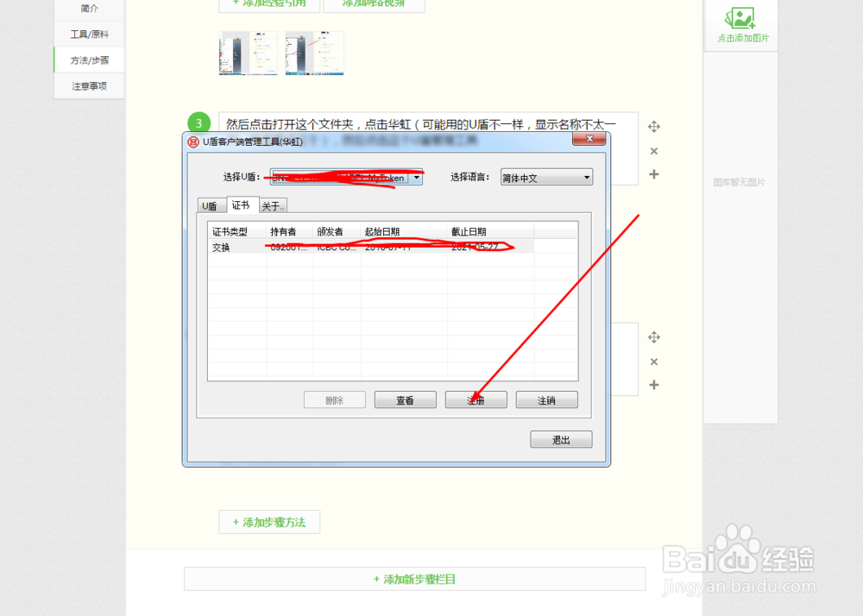Open the 简介 sidebar section
This screenshot has width=863, height=616.
point(89,9)
